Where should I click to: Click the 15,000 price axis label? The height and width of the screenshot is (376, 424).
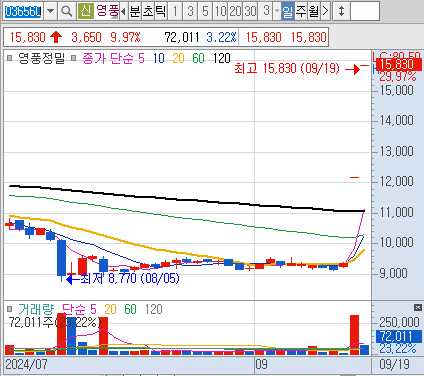(397, 90)
